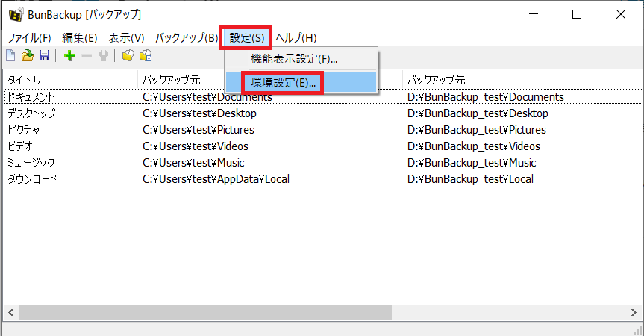Click source path C:¥Users¥test¥Desktop
This screenshot has height=336, width=644.
pos(199,113)
